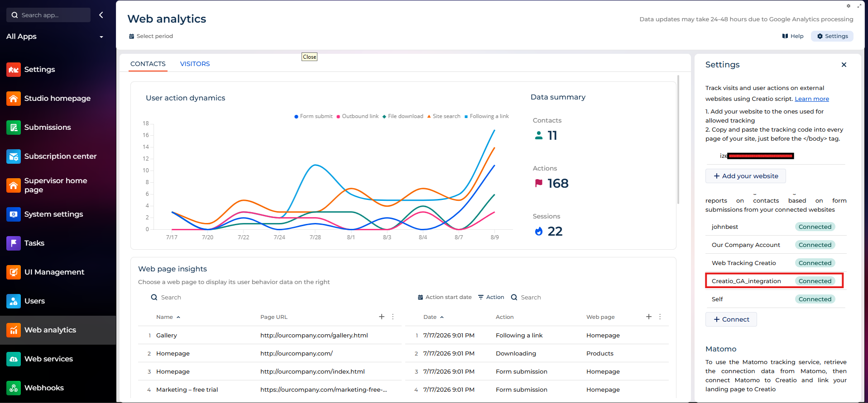Toggle the Outbound link legend series

(x=358, y=116)
